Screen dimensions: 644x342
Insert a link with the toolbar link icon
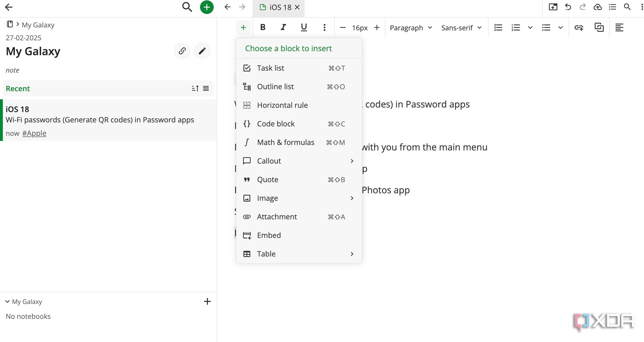point(579,27)
